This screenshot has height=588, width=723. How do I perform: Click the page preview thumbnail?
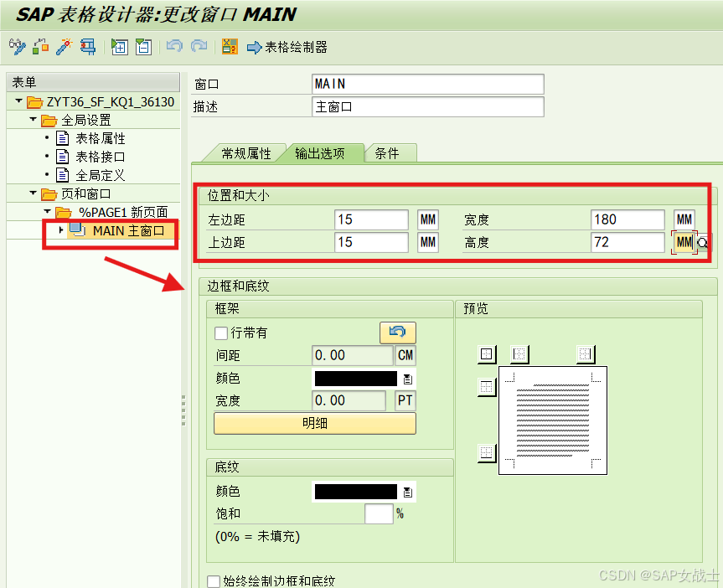(x=553, y=420)
